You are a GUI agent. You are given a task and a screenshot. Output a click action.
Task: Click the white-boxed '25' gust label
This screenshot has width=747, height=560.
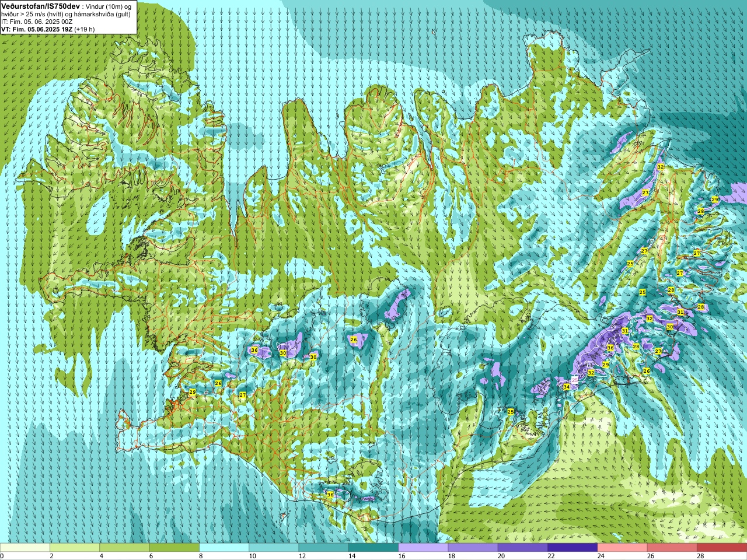click(x=575, y=380)
